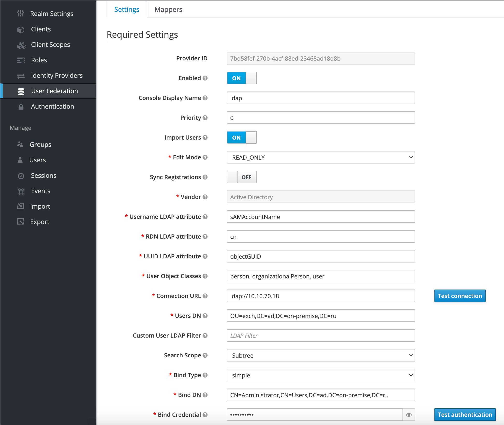The image size is (504, 425).
Task: Click the Clients cube icon in sidebar
Action: tap(21, 29)
